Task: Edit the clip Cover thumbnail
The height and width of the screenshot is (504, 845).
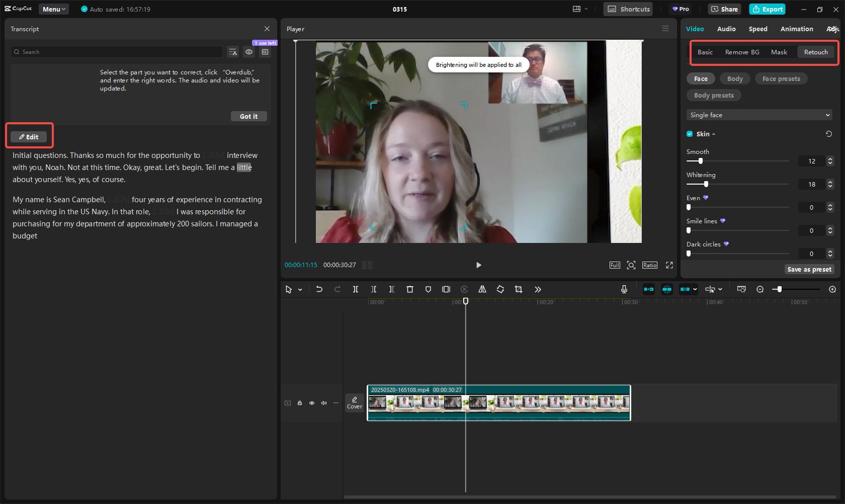Action: (x=355, y=402)
